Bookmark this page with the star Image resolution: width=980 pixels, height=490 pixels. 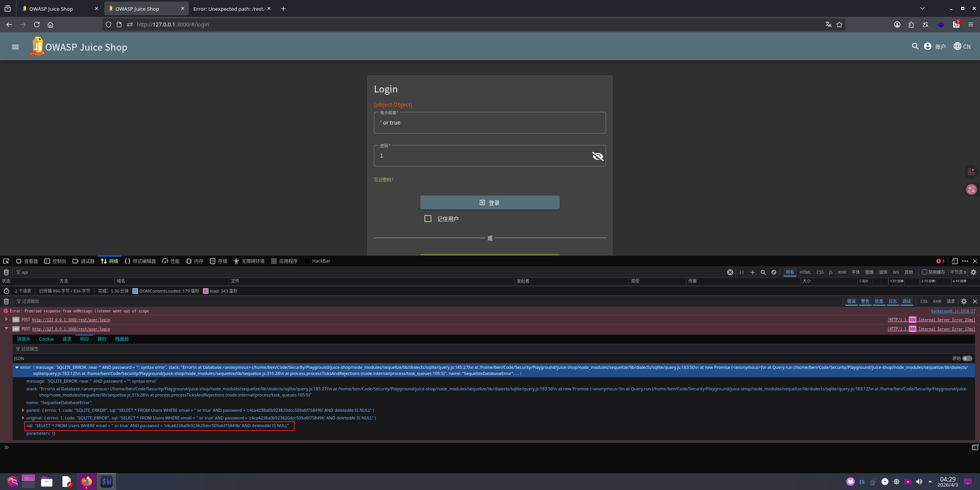839,25
